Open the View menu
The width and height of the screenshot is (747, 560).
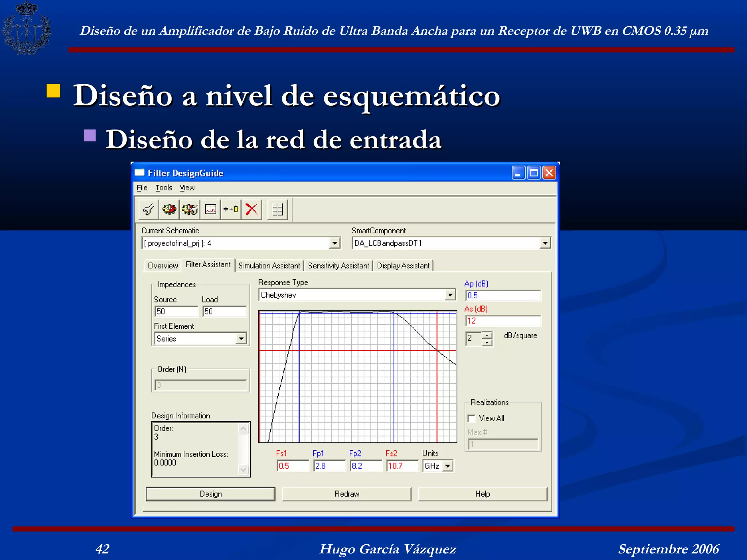pyautogui.click(x=187, y=188)
